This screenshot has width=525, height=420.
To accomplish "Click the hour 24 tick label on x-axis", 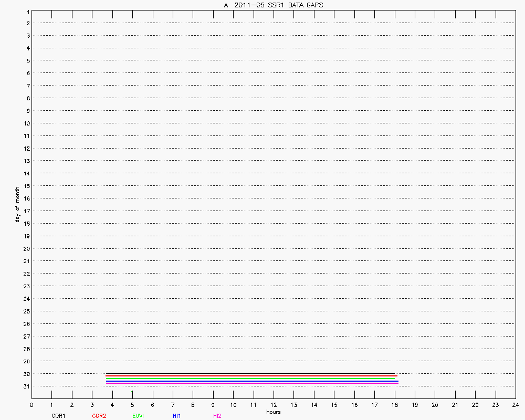I will pyautogui.click(x=515, y=405).
